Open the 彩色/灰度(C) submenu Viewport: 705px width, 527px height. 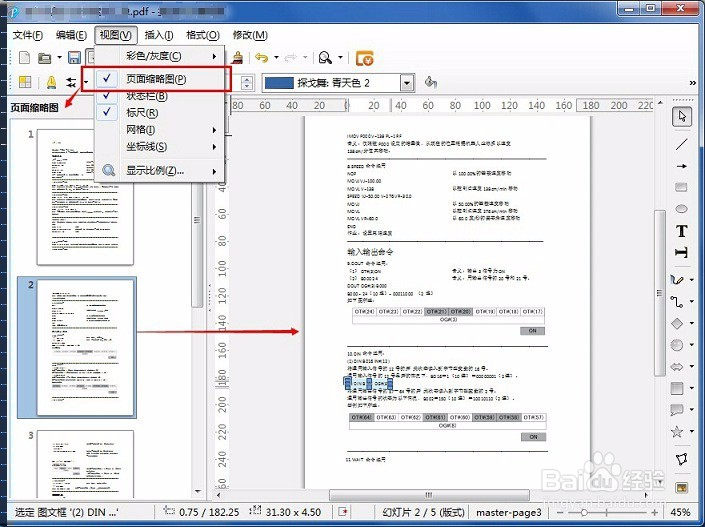coord(160,56)
